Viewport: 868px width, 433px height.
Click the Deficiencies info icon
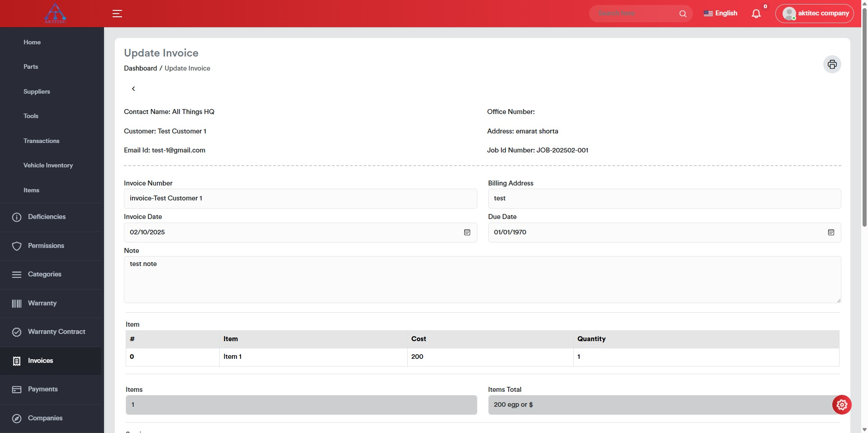(x=17, y=217)
